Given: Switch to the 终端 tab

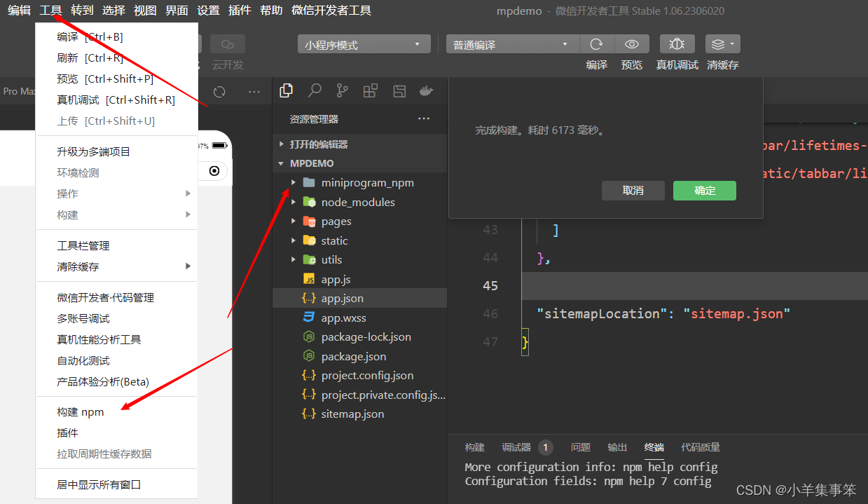Looking at the screenshot, I should coord(654,447).
